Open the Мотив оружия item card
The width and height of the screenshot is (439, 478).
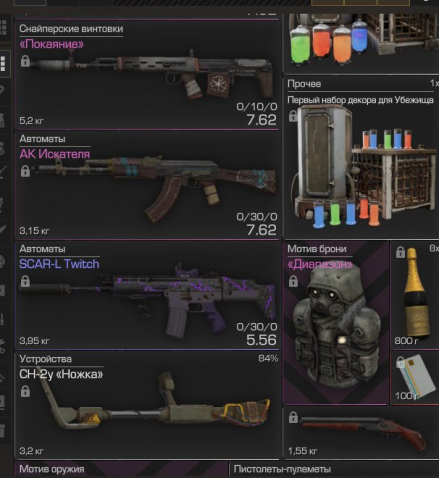coord(122,469)
